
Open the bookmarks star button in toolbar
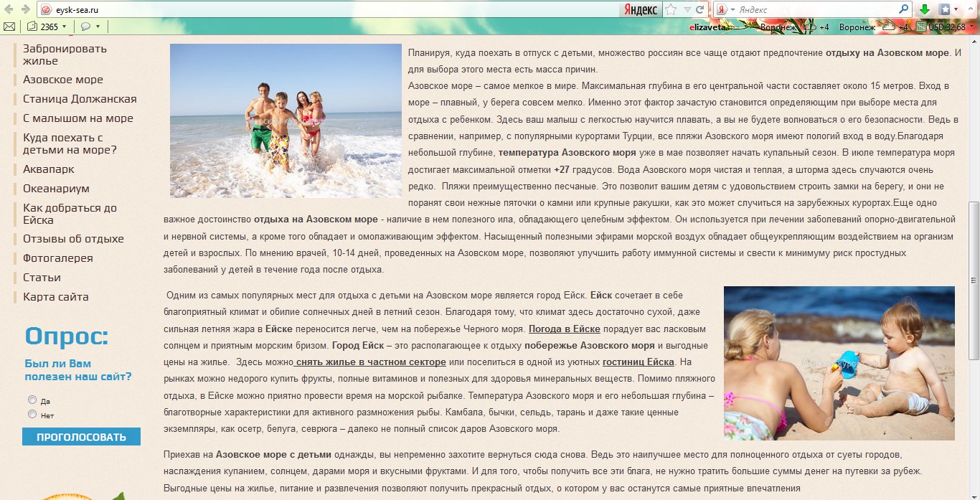(945, 9)
